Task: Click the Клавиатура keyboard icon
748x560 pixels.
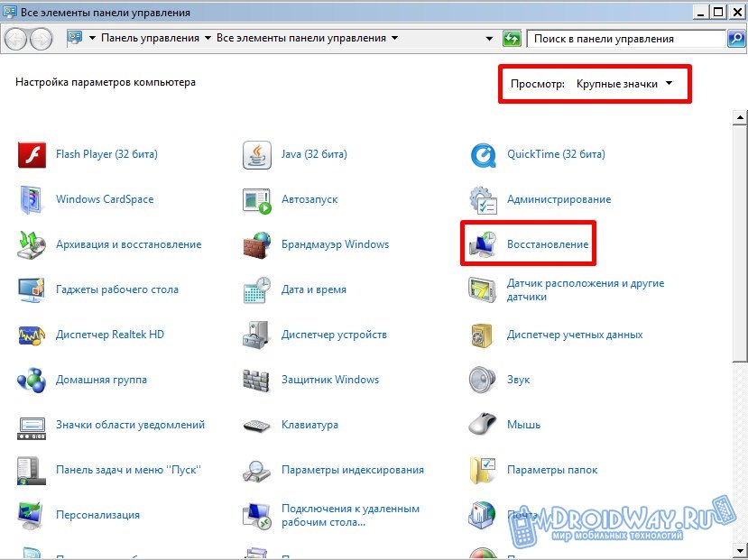Action: click(x=257, y=425)
